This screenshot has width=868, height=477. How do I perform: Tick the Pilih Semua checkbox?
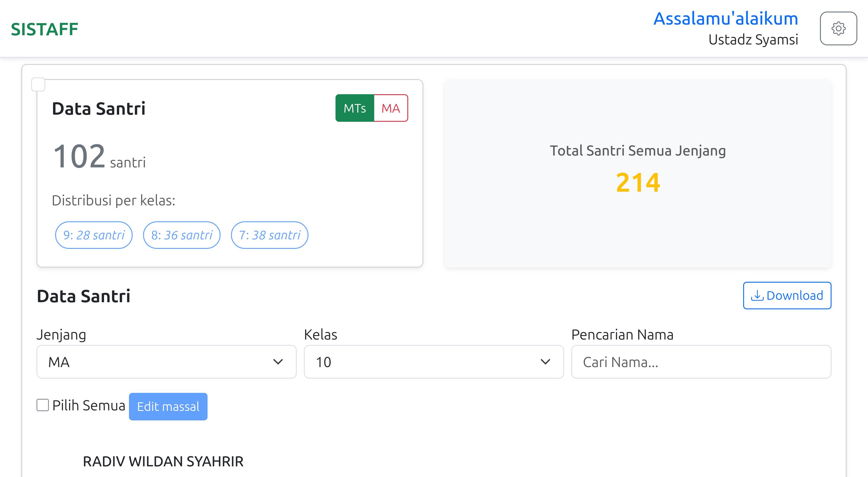pos(43,405)
